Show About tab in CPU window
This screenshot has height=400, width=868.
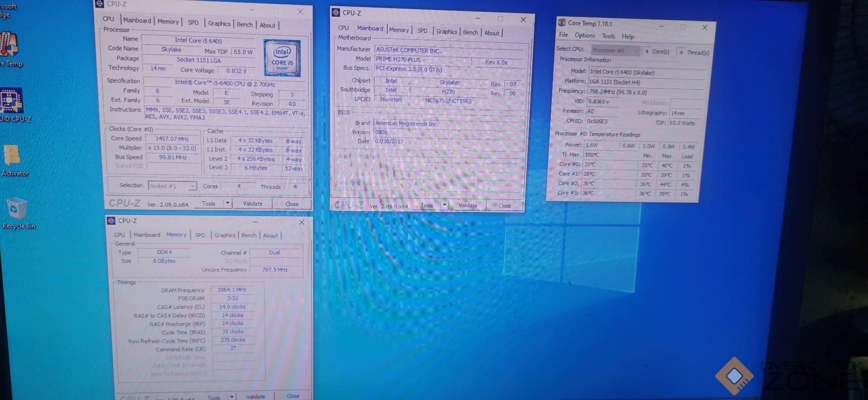tap(268, 25)
